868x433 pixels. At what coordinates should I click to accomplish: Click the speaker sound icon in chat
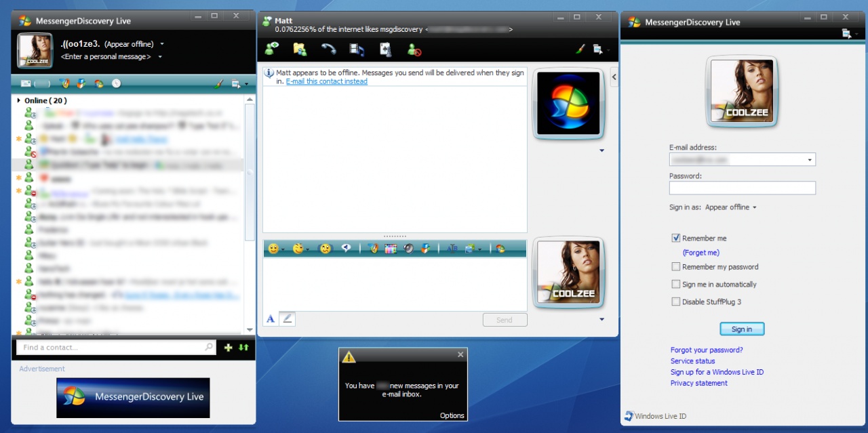[x=408, y=249]
